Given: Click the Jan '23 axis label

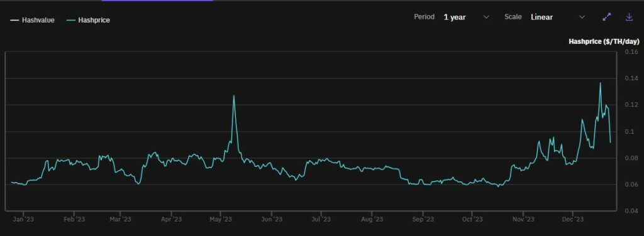Looking at the screenshot, I should (23, 220).
